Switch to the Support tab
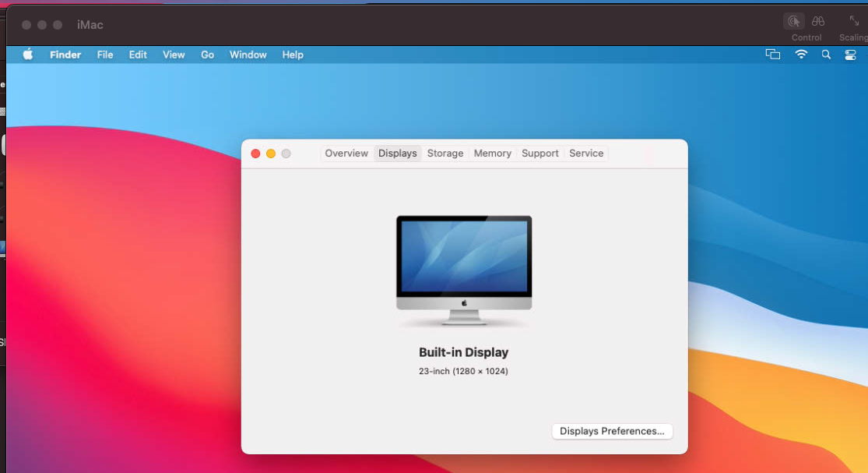 539,154
